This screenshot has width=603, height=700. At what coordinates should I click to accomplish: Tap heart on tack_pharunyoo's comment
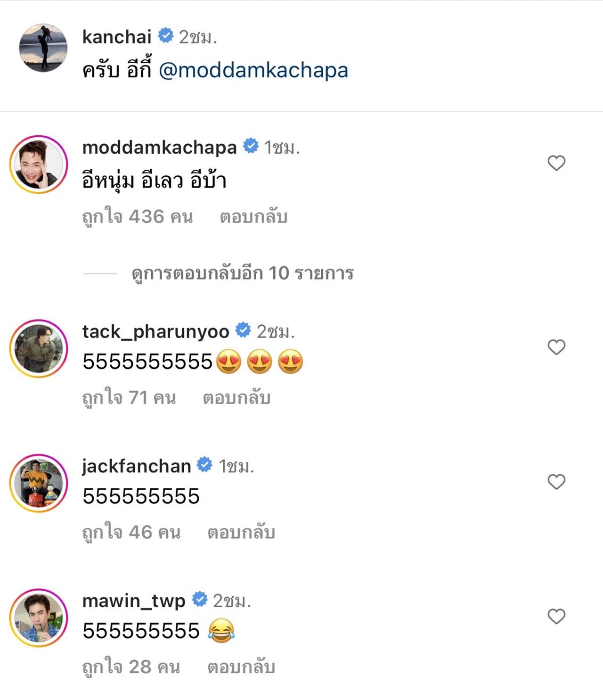(556, 347)
